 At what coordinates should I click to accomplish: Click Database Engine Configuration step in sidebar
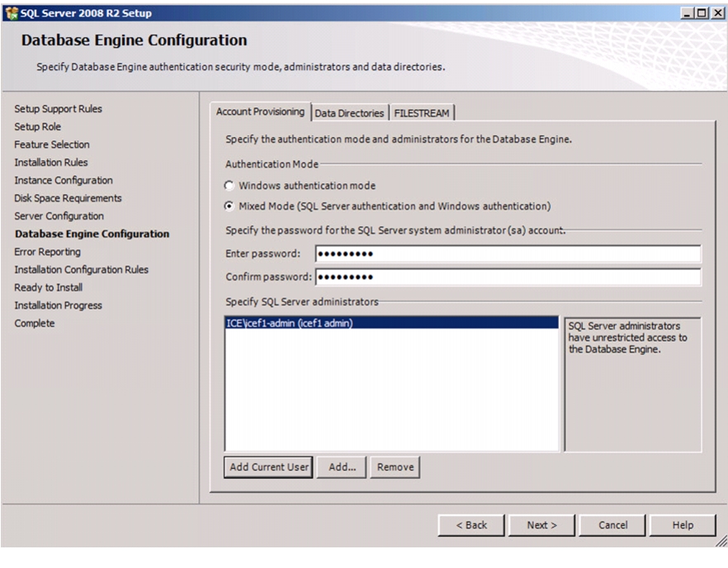(x=92, y=234)
